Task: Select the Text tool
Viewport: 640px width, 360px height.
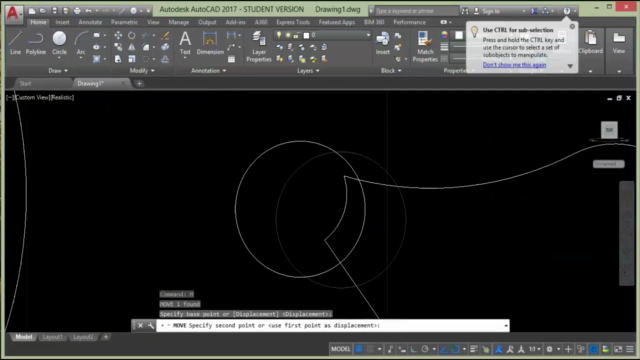Action: click(x=185, y=43)
